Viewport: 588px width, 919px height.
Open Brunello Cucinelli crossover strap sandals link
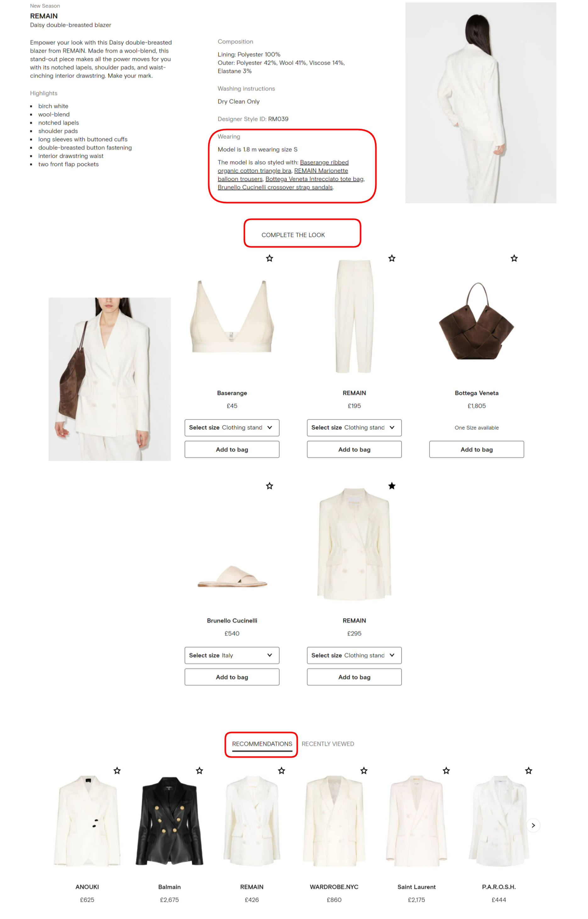(275, 187)
